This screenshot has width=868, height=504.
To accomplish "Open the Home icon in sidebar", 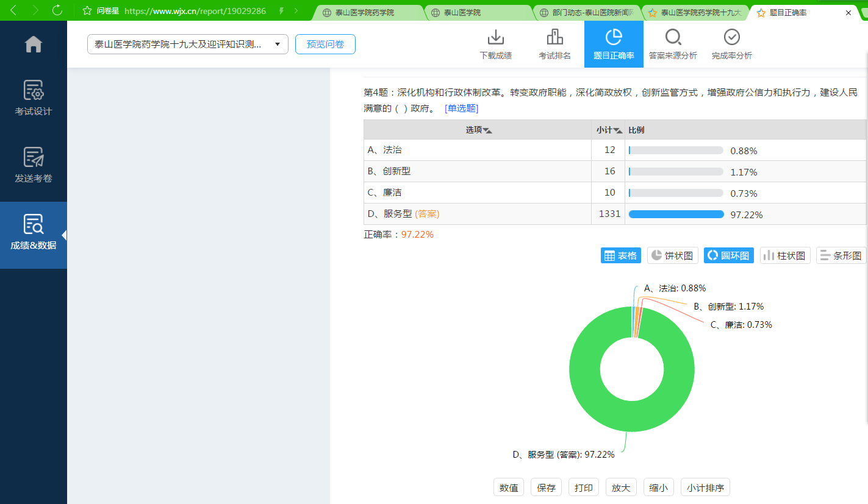I will (x=33, y=44).
